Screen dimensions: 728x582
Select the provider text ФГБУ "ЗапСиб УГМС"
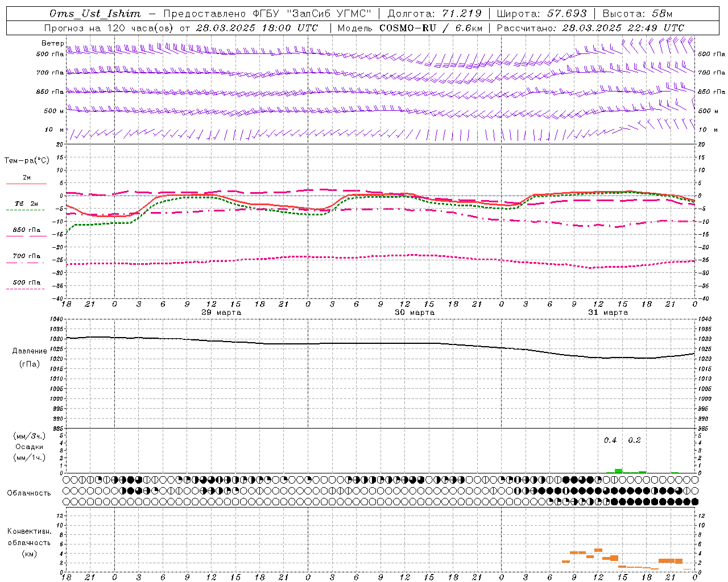tap(311, 14)
